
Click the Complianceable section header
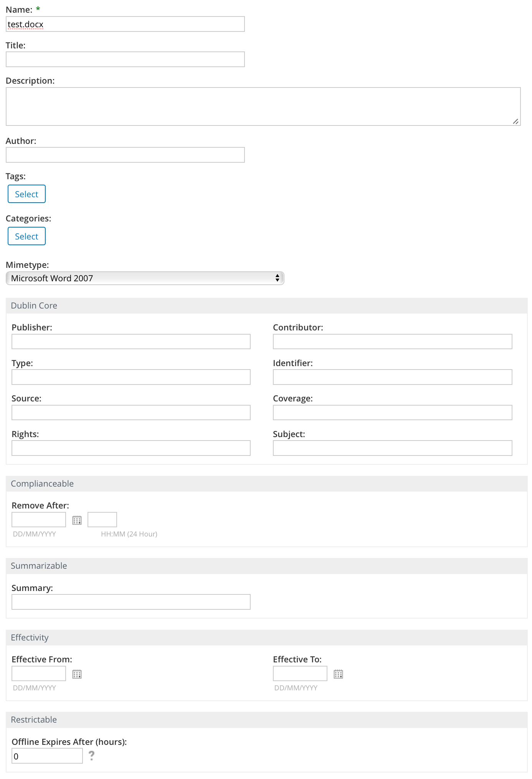(267, 484)
